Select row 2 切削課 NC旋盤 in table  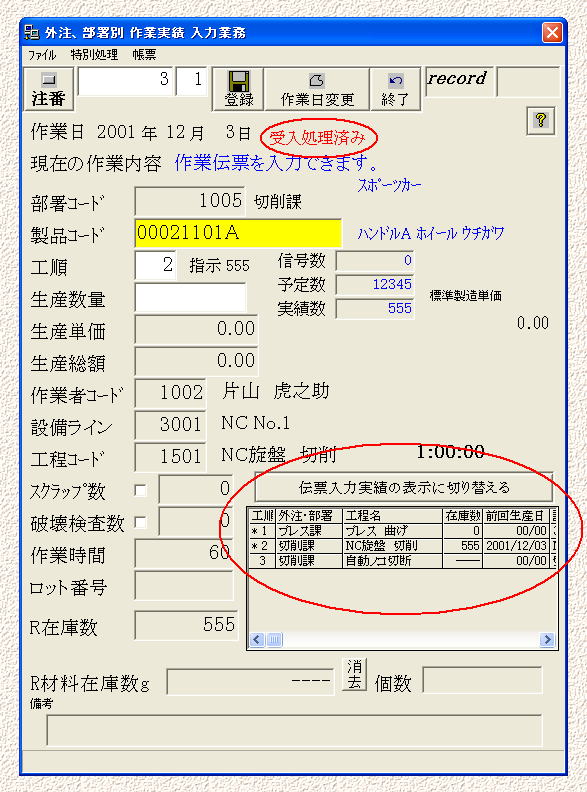tap(403, 546)
